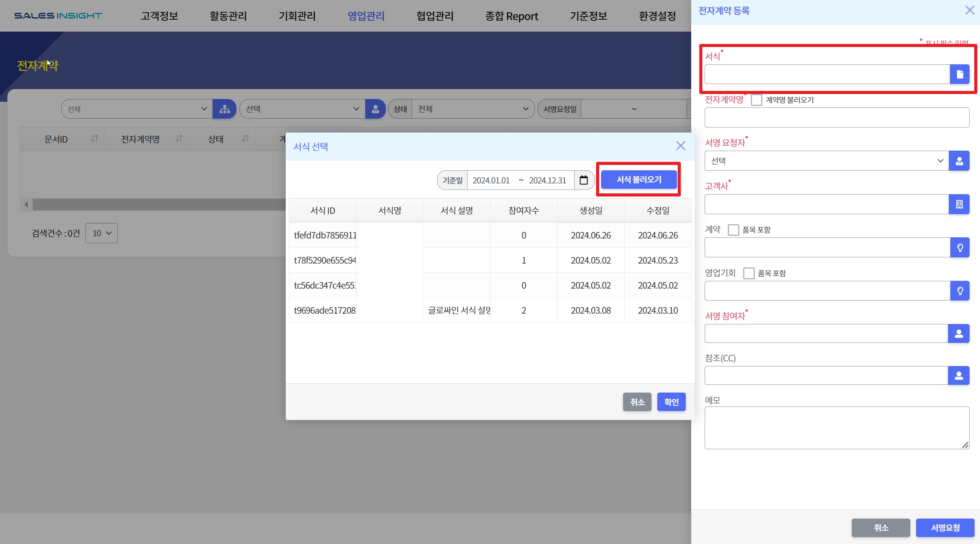Click the SALES INSIGHT logo
The height and width of the screenshot is (544, 980).
[x=58, y=16]
